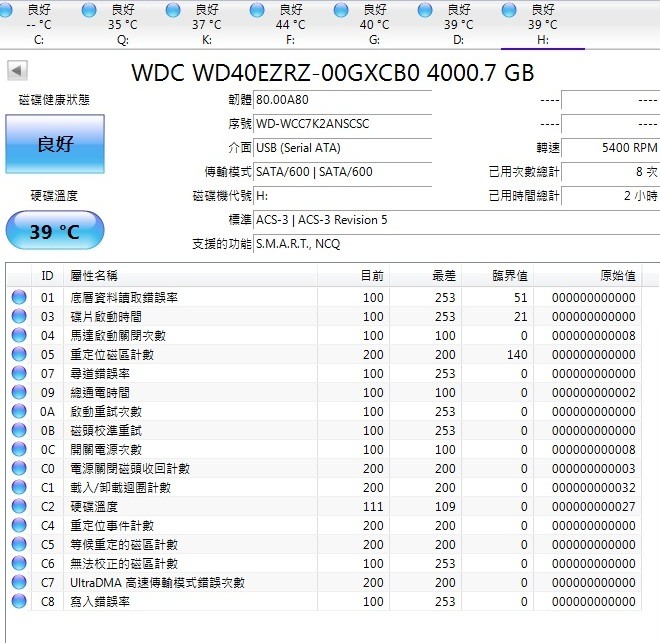Select the Q: drive at 35 °C

click(122, 24)
